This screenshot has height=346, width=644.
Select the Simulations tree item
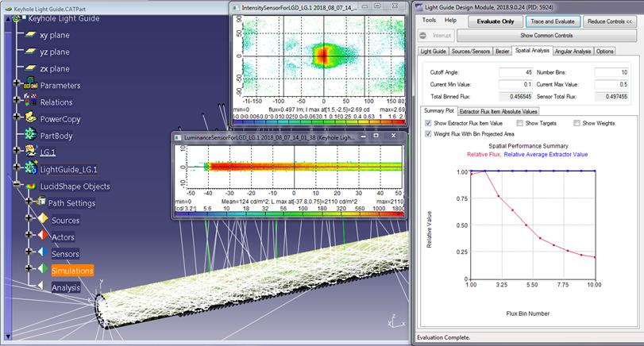click(72, 271)
